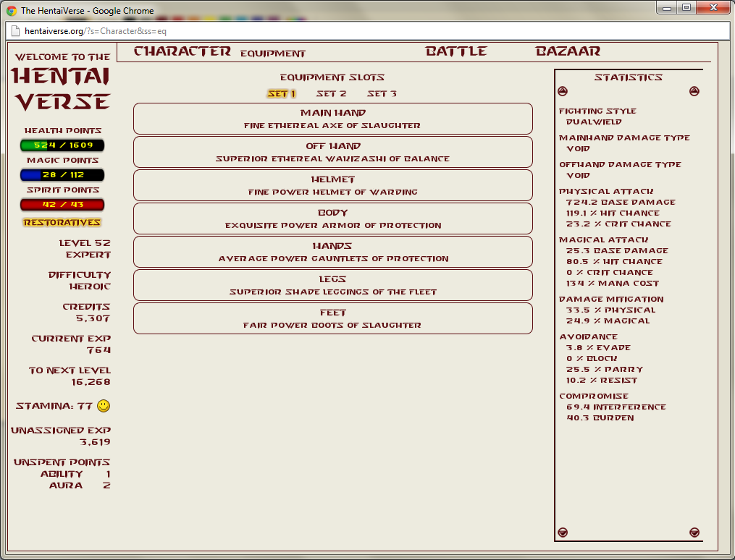Click the 3.8 % Evade stat

pos(598,347)
